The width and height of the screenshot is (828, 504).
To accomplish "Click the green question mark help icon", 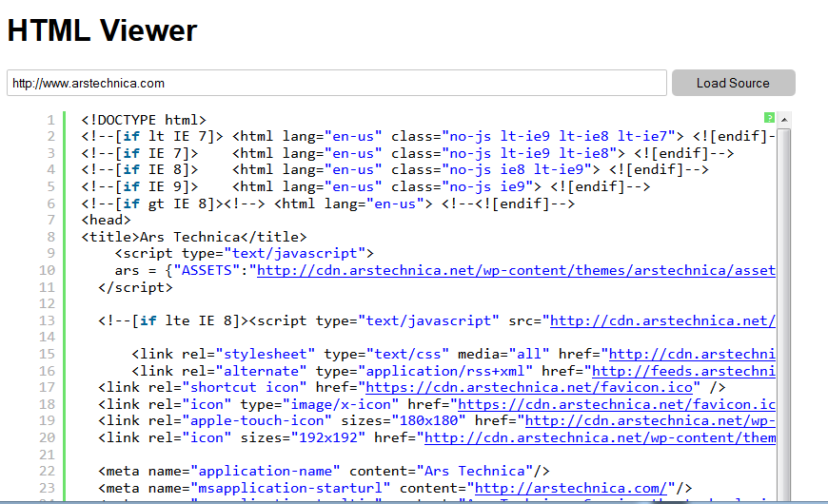I will point(769,118).
